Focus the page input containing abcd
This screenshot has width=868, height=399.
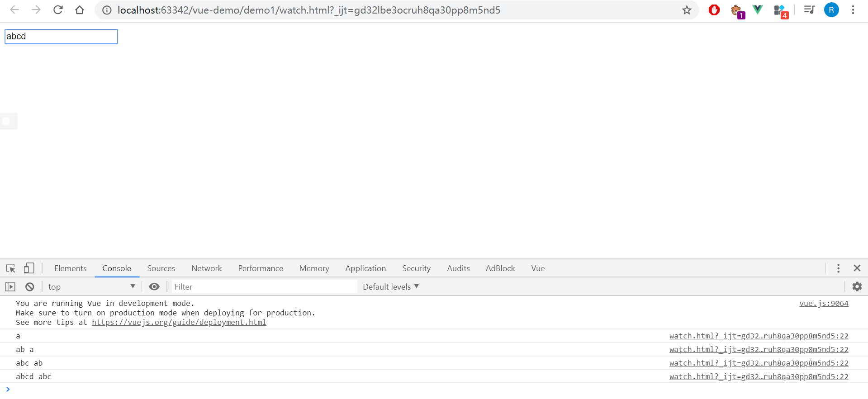coord(61,37)
